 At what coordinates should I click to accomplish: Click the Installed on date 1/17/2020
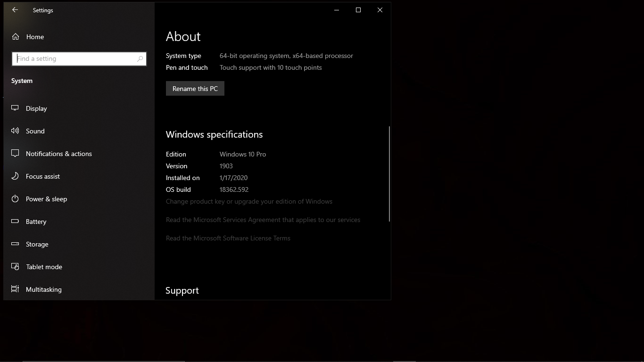point(233,178)
